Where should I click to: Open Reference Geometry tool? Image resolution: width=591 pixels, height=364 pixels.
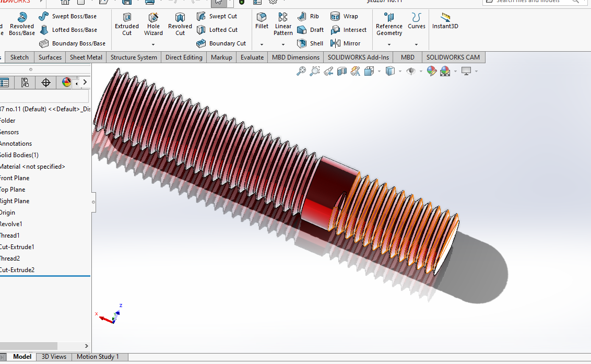pyautogui.click(x=389, y=24)
